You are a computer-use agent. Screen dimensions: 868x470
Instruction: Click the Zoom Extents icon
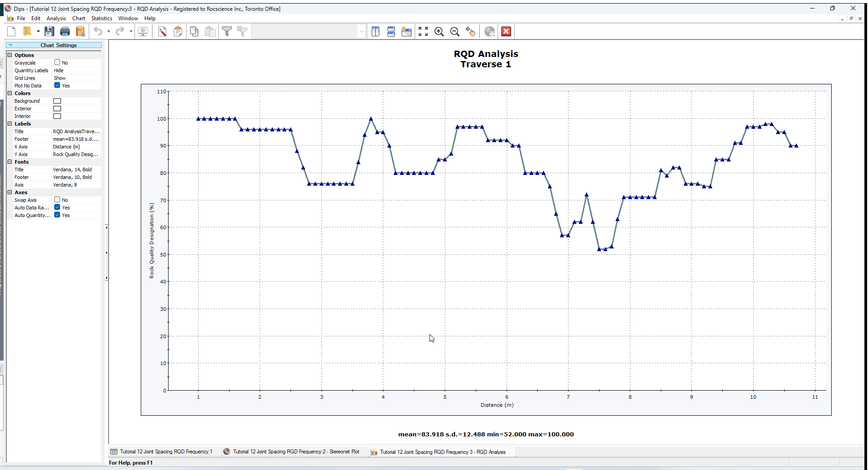click(x=423, y=31)
